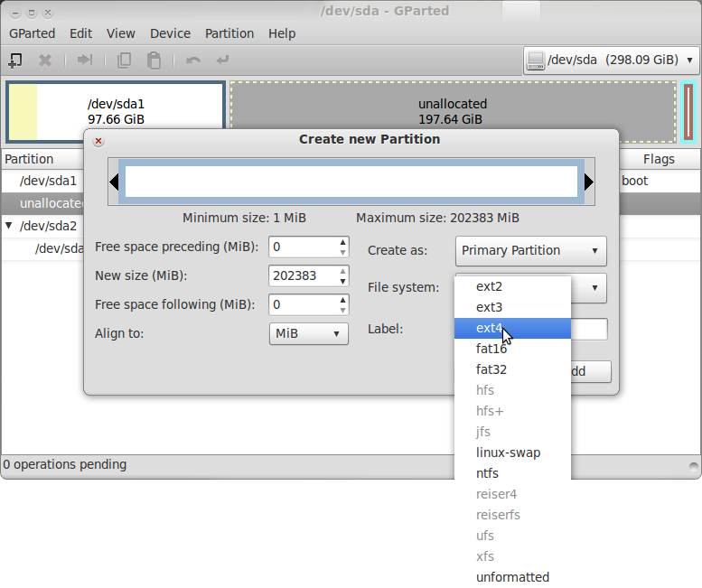Open the Align to MiB dropdown
This screenshot has width=702, height=588.
[309, 334]
